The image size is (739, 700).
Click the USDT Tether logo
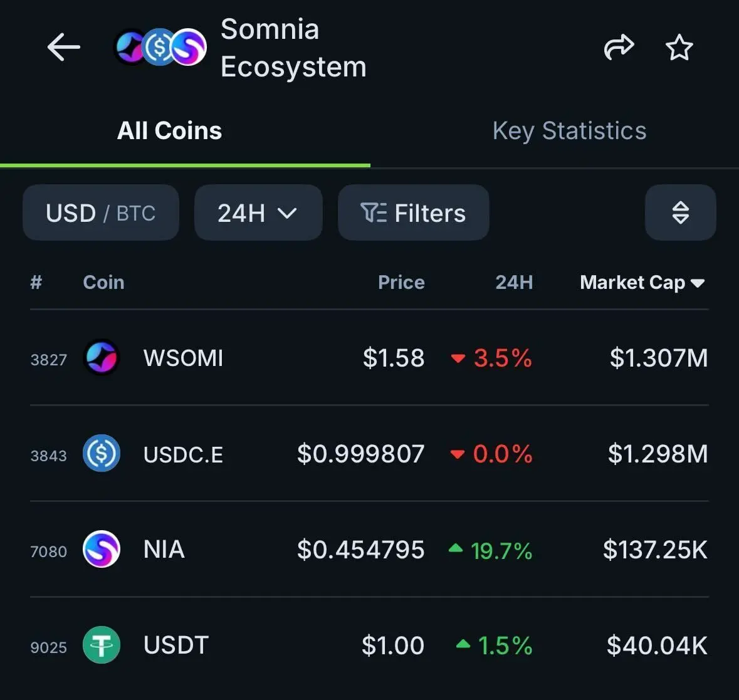coord(102,645)
